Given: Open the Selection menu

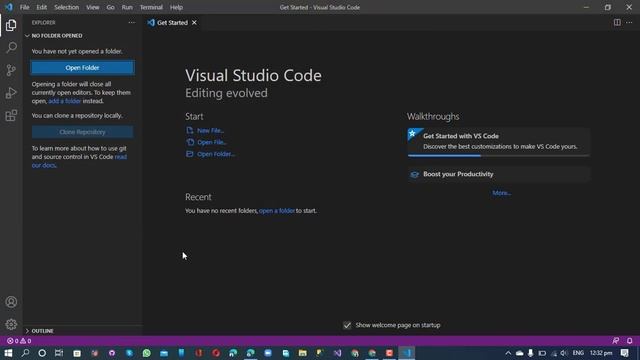Looking at the screenshot, I should [x=67, y=7].
